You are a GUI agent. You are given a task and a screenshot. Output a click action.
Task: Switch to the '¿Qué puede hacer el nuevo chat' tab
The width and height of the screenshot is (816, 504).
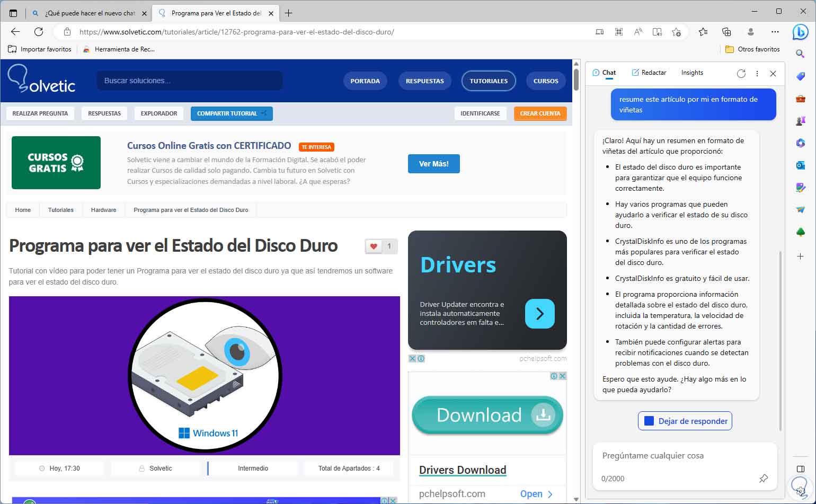click(88, 13)
